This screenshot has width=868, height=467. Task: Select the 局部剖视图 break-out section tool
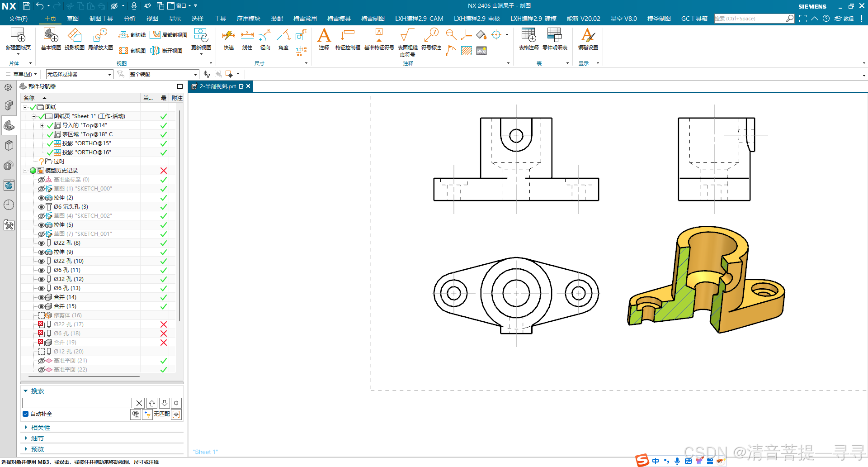pyautogui.click(x=169, y=35)
